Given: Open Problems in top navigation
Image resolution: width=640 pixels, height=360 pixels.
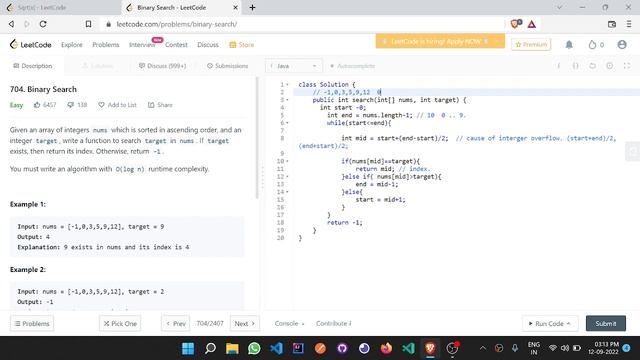Looking at the screenshot, I should point(106,44).
